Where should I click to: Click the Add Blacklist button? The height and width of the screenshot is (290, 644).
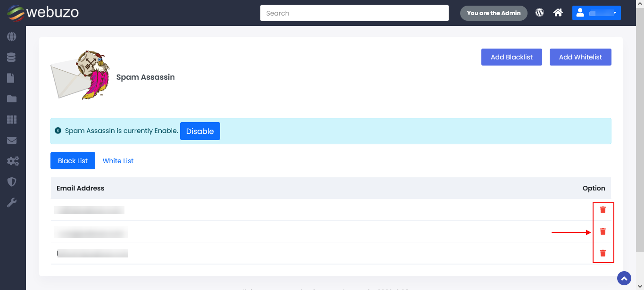click(x=512, y=57)
